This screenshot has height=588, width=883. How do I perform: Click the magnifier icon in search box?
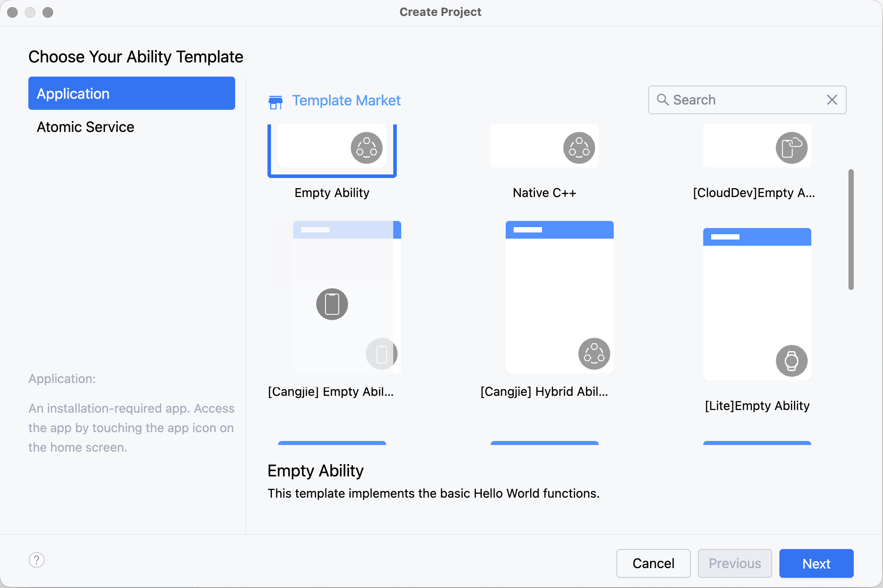pyautogui.click(x=662, y=100)
